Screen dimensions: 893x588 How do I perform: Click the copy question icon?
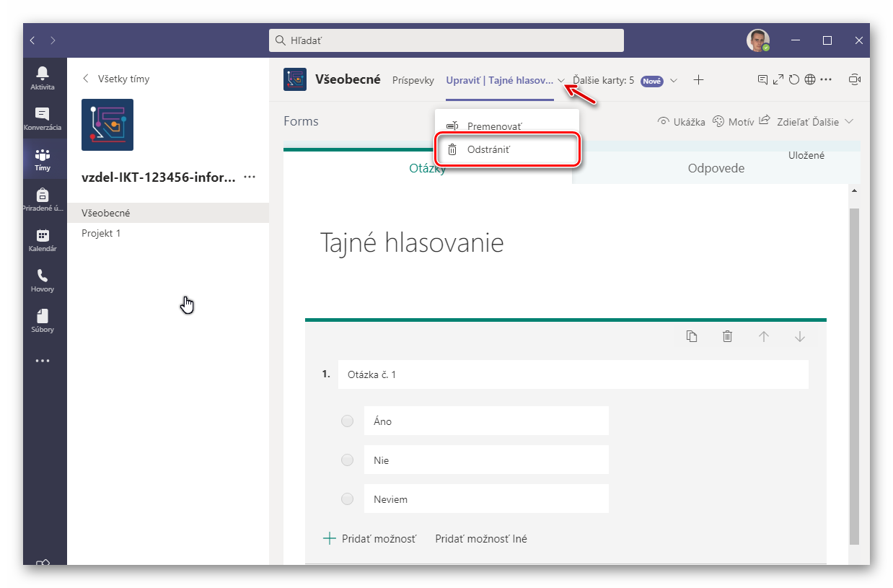pyautogui.click(x=691, y=336)
